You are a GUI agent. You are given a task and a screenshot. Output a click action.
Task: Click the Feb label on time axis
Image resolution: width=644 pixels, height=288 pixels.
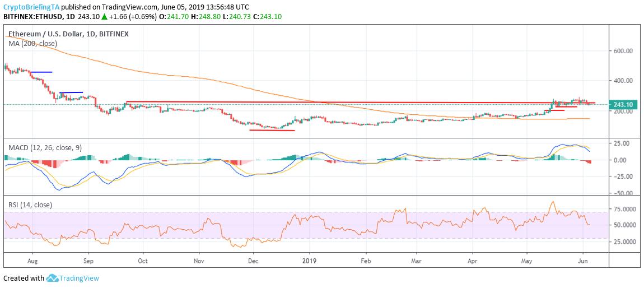366,260
